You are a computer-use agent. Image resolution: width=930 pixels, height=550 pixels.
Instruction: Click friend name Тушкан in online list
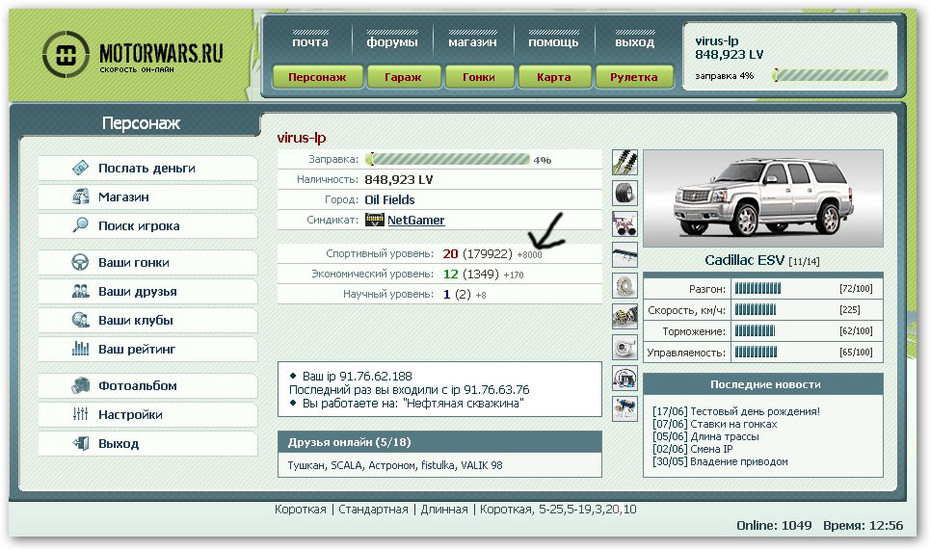pos(306,465)
